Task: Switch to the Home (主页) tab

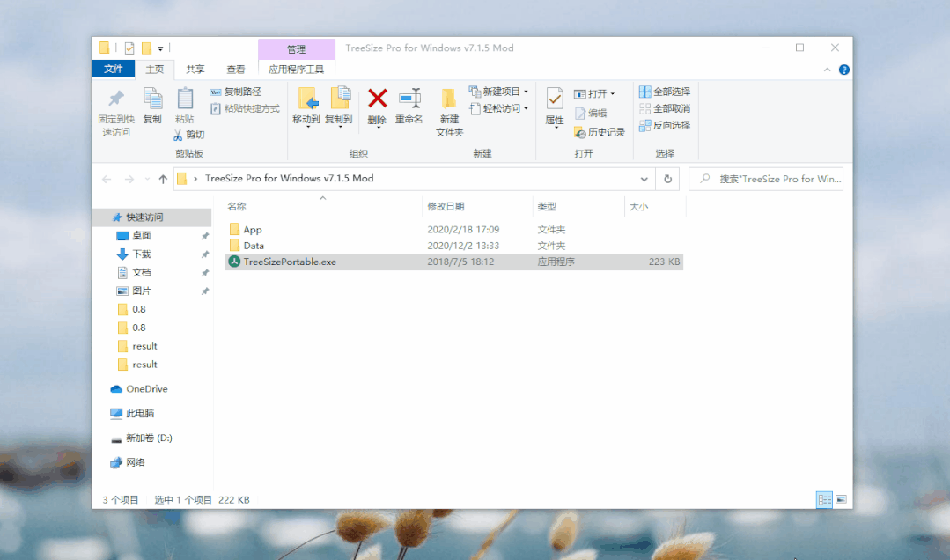Action: [x=154, y=70]
